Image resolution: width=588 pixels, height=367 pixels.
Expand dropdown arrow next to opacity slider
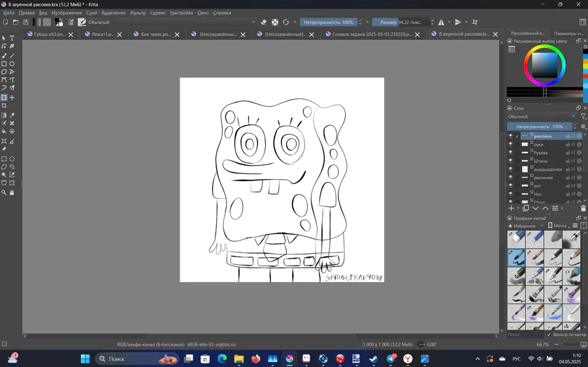pos(367,22)
